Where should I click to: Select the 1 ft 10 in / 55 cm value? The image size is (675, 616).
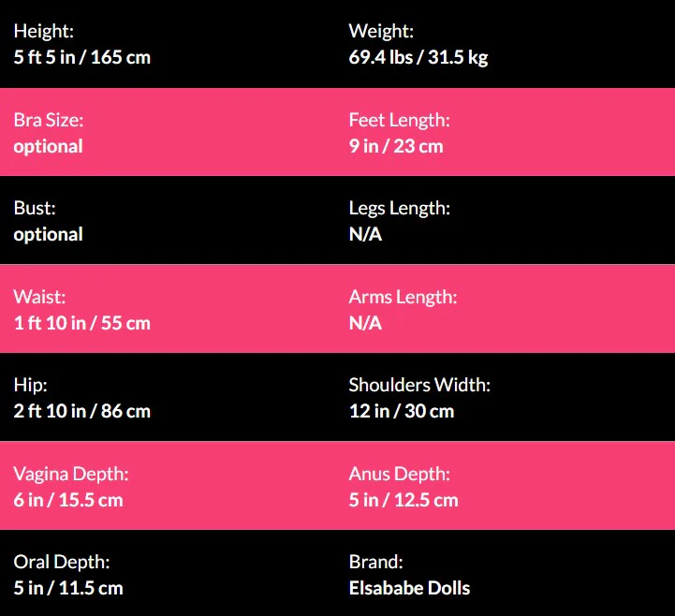[81, 323]
